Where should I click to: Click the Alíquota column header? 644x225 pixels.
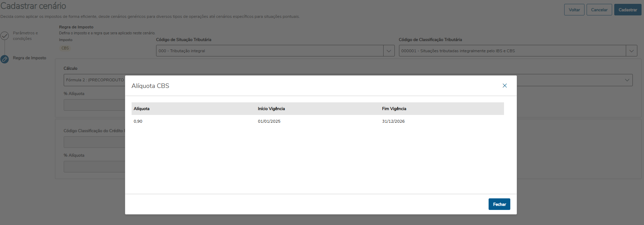[141, 109]
